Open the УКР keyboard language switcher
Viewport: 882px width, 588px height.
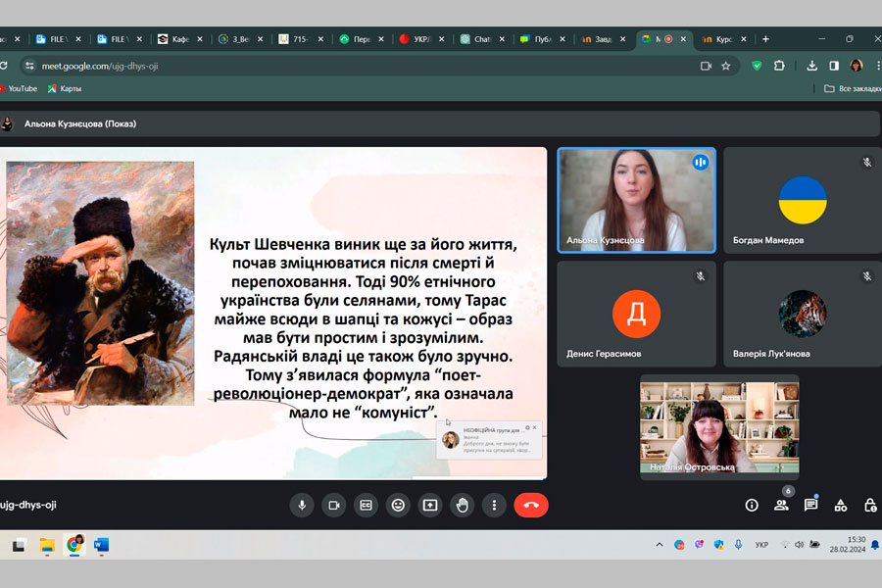click(762, 544)
